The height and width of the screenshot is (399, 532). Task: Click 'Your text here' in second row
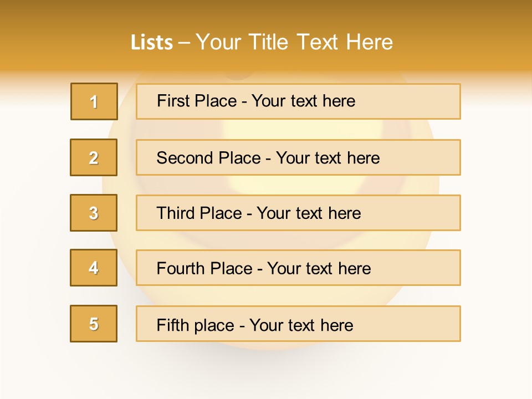328,158
